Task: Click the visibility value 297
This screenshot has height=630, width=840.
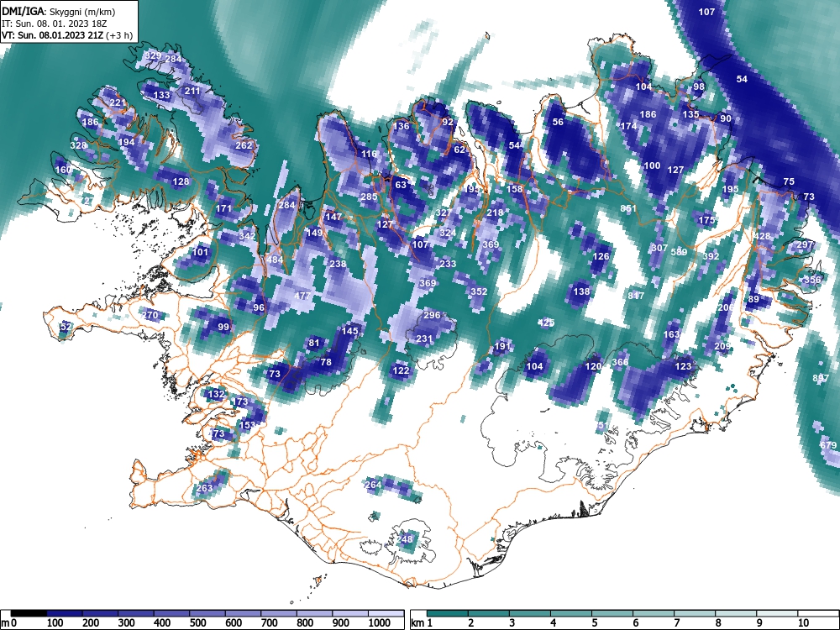Action: (805, 244)
